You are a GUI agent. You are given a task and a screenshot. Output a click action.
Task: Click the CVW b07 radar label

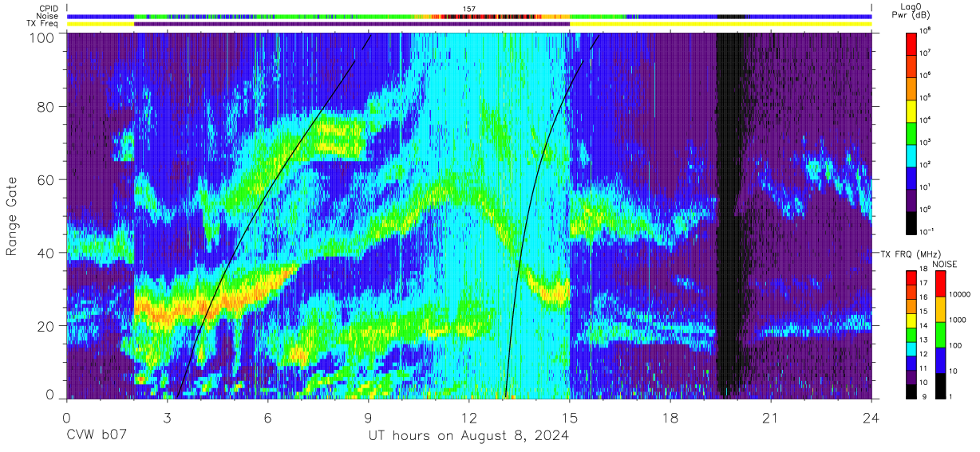pyautogui.click(x=97, y=436)
